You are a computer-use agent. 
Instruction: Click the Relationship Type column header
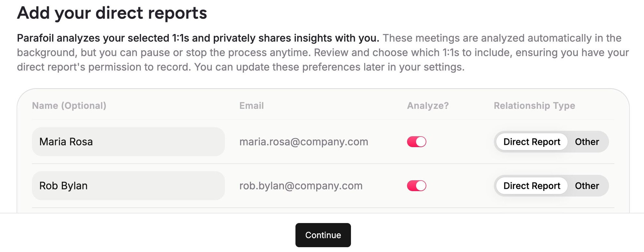pyautogui.click(x=534, y=106)
